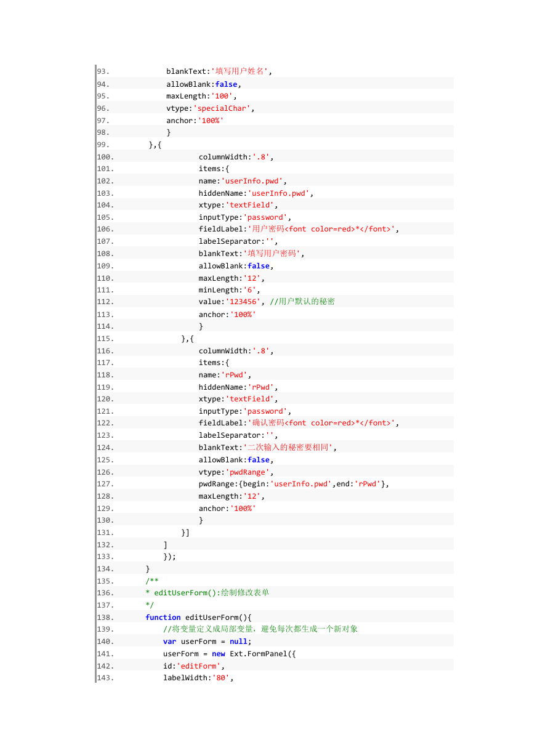Click hiddenName:'rPwd' on line 119

[238, 387]
